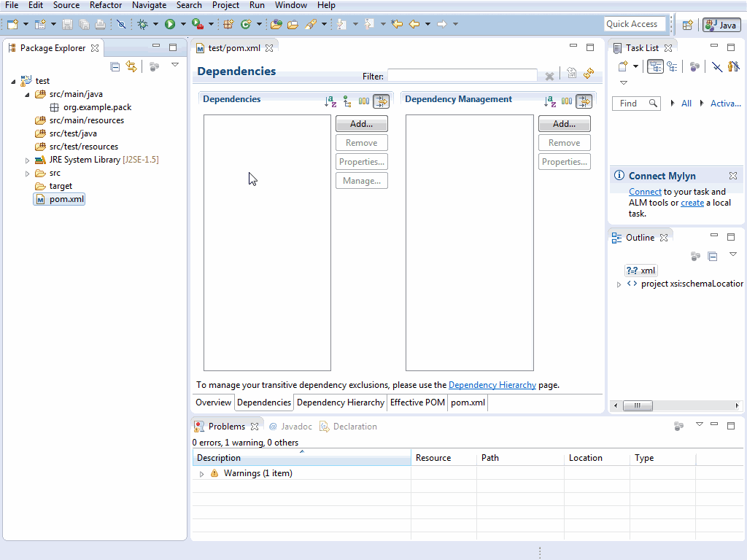747x560 pixels.
Task: Run the project with green play button
Action: pos(170,24)
